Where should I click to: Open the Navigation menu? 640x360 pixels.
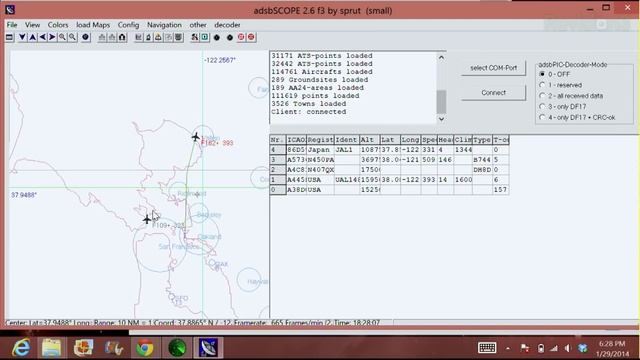click(164, 25)
